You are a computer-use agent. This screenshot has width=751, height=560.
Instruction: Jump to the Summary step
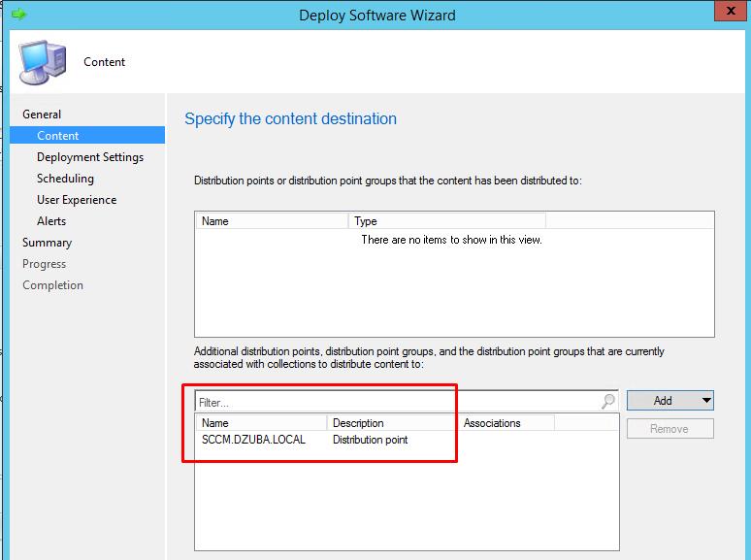[47, 243]
